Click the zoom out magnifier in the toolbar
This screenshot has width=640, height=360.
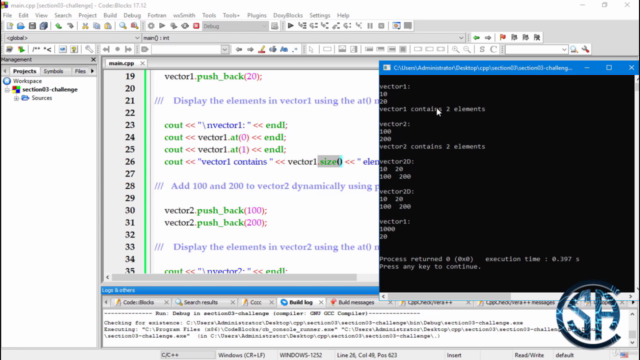tap(467, 49)
